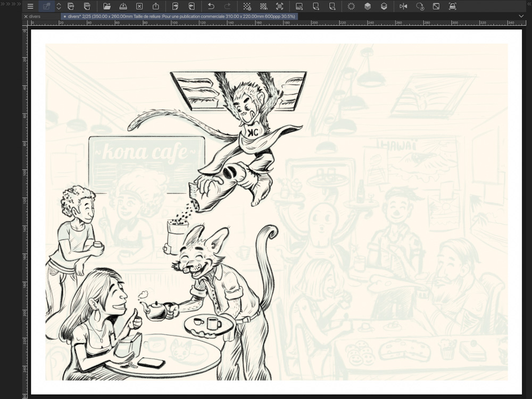The width and height of the screenshot is (532, 399).
Task: Click the second stacked layers icon
Action: click(384, 6)
